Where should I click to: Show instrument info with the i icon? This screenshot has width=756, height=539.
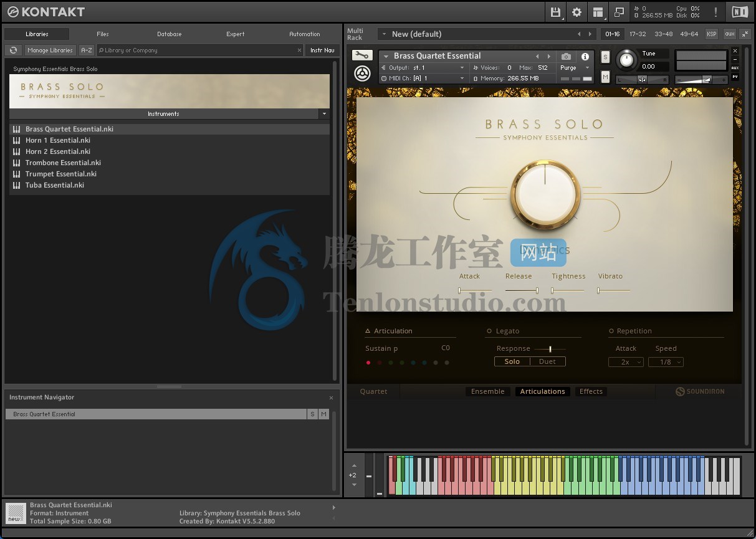585,56
